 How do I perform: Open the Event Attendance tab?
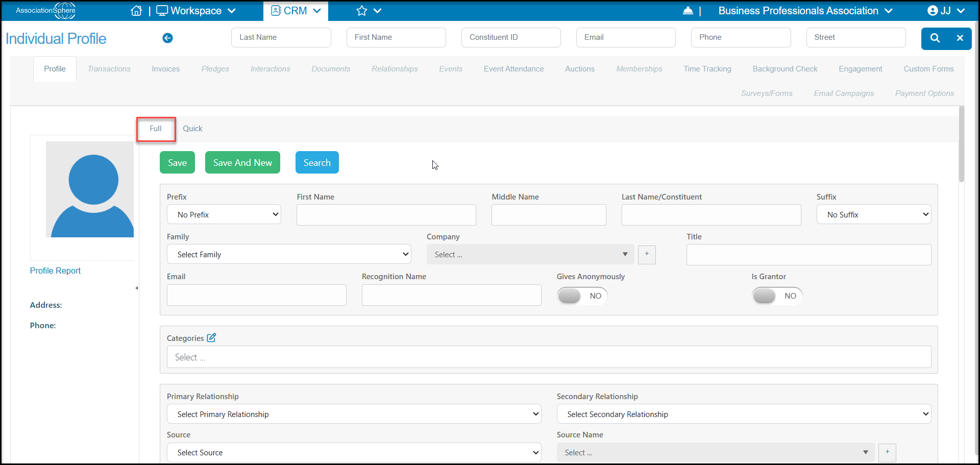(x=513, y=69)
